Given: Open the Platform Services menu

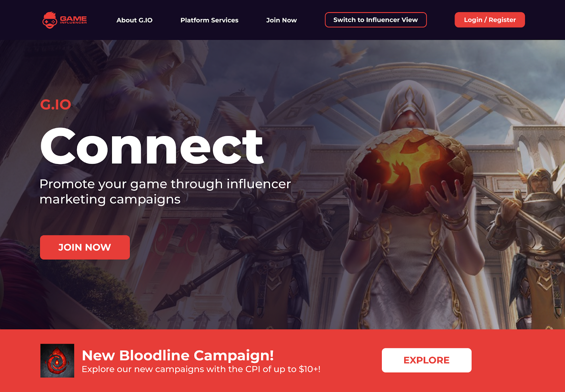Looking at the screenshot, I should 209,20.
